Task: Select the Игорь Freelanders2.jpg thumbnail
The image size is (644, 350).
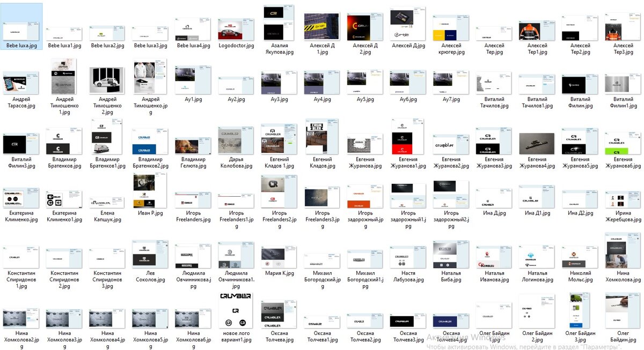Action: pyautogui.click(x=279, y=192)
